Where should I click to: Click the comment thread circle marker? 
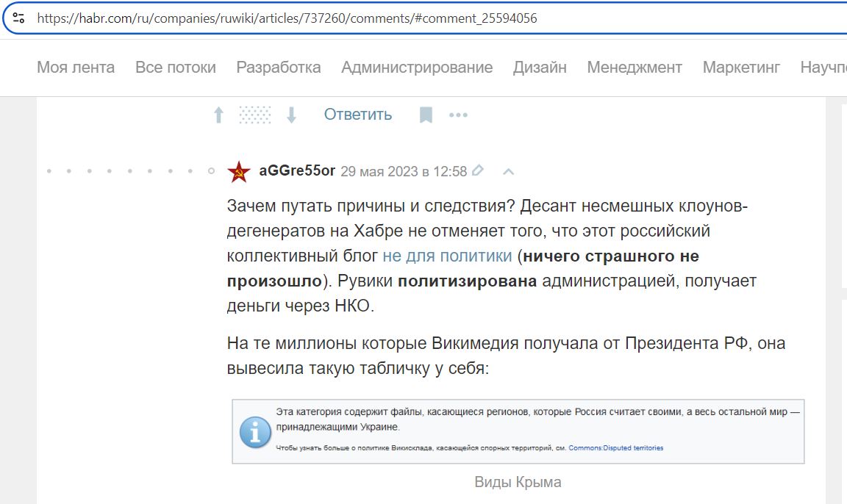tap(211, 171)
